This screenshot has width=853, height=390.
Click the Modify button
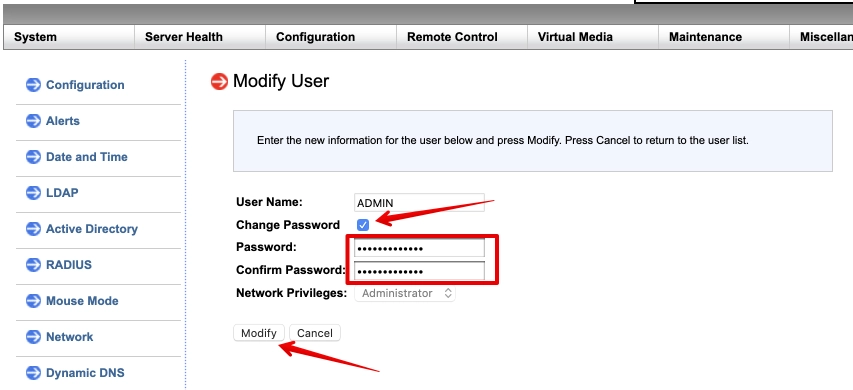point(259,333)
